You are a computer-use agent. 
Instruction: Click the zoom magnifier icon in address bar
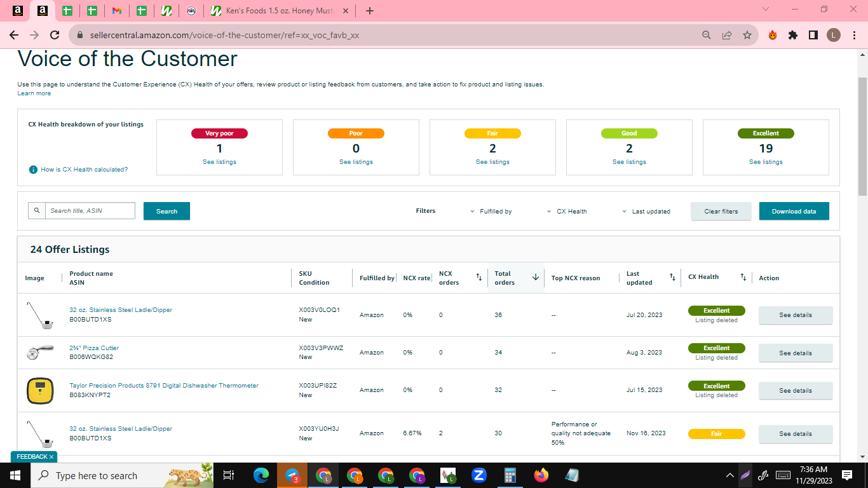707,35
